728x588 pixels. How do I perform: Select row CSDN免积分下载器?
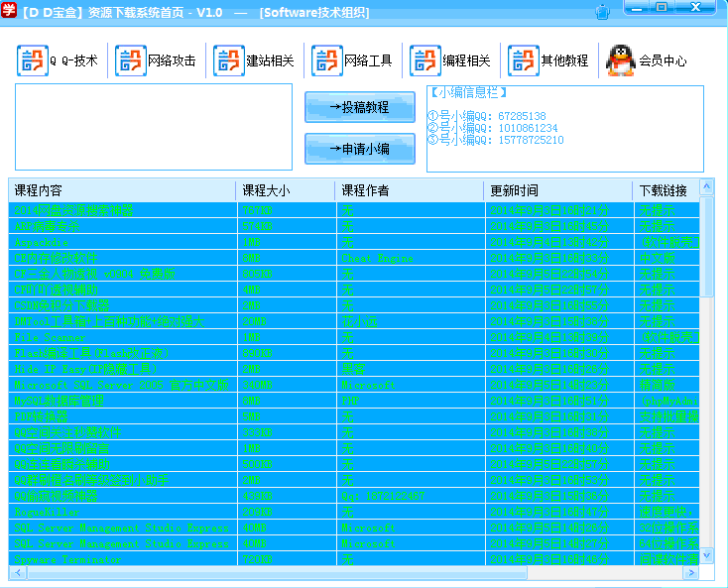click(x=354, y=305)
